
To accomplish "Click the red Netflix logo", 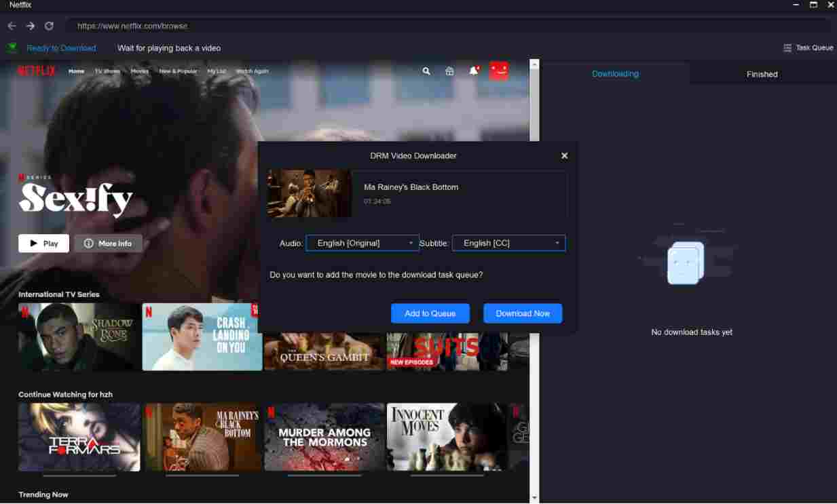I will coord(37,71).
